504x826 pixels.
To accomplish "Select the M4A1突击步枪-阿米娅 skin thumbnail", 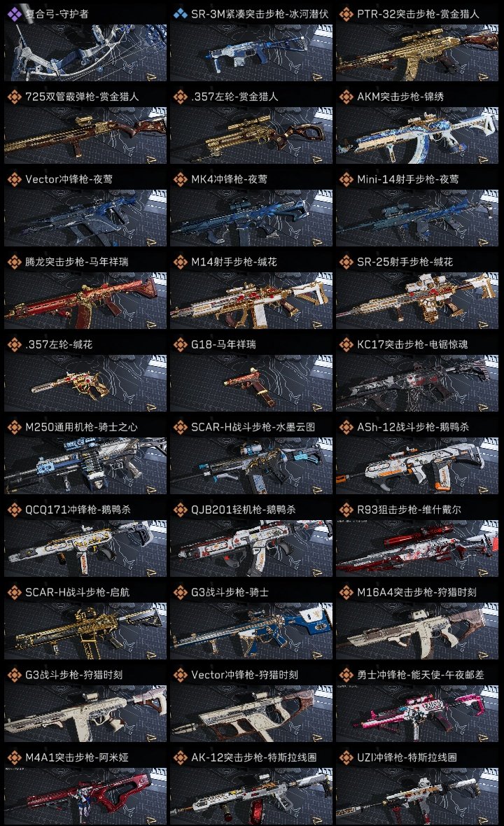I will point(85,796).
